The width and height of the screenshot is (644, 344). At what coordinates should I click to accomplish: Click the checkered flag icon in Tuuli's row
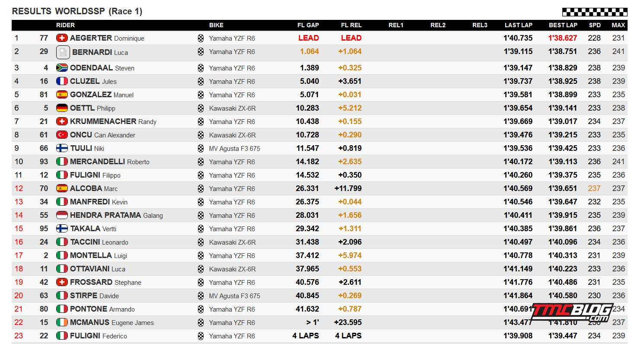tap(201, 148)
